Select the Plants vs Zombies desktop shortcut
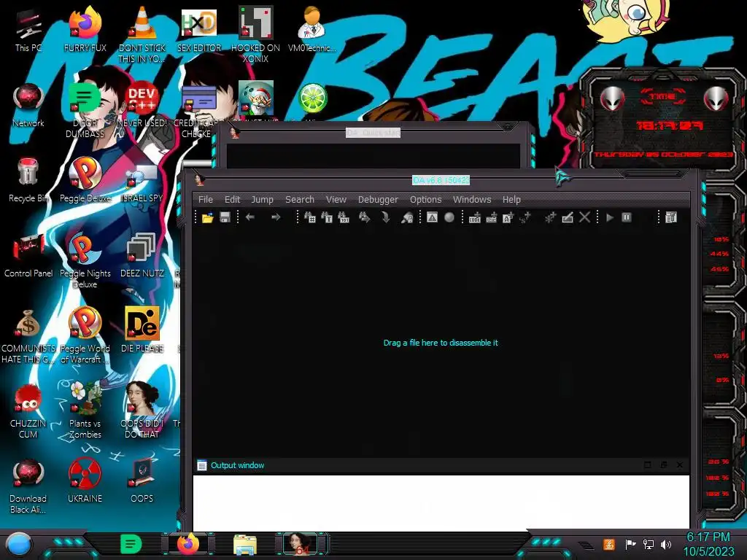 pos(85,411)
